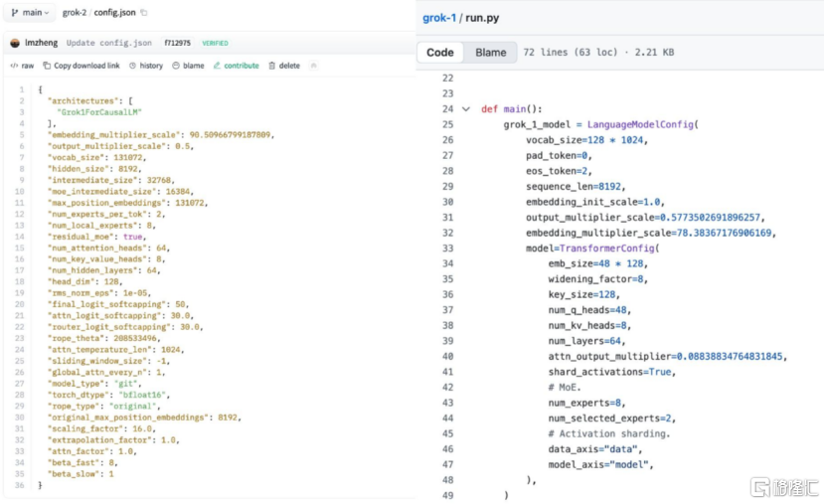Delete the config.json file

point(284,66)
